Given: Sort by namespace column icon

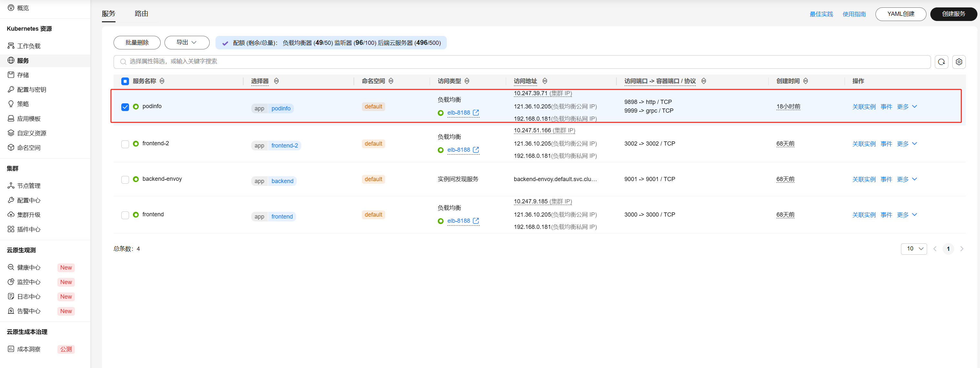Looking at the screenshot, I should pyautogui.click(x=391, y=81).
